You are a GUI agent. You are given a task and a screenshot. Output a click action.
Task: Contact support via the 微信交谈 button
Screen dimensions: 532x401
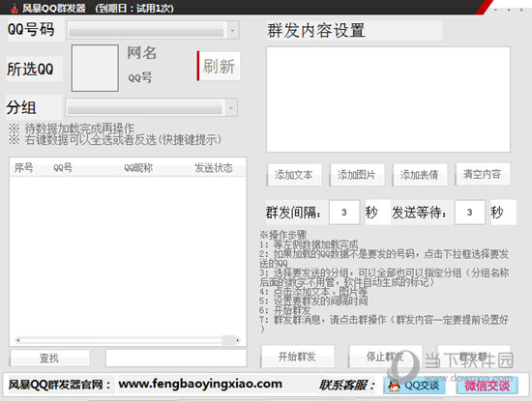coord(488,386)
